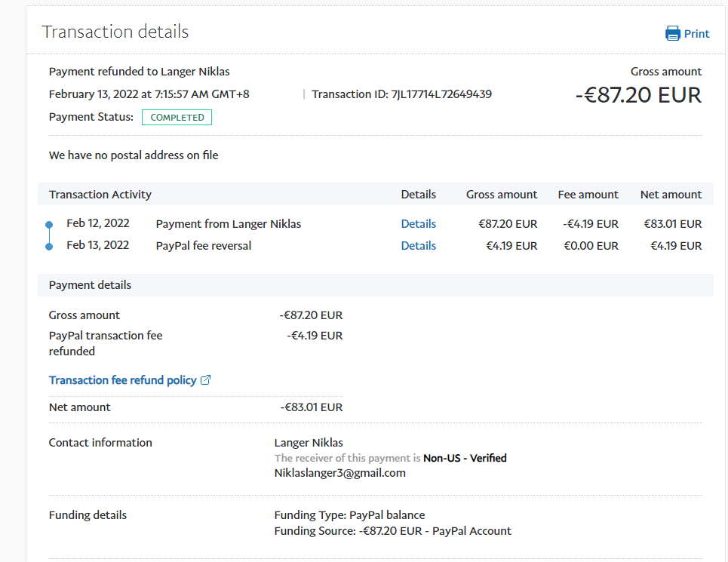Click the Net amount column header
The width and height of the screenshot is (728, 562).
point(671,195)
